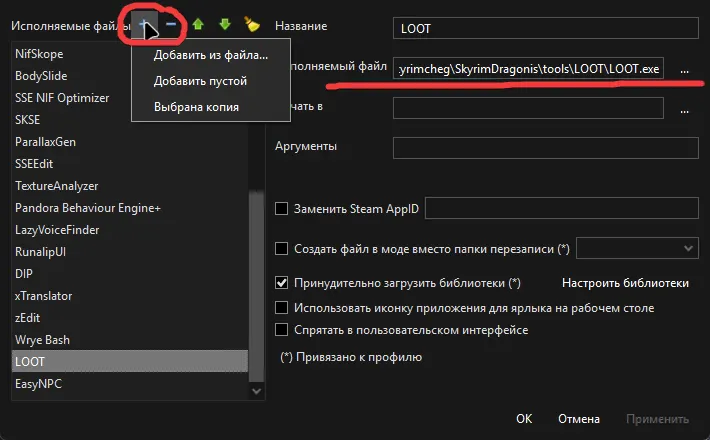Screen dimensions: 710x440
Task: Click the executables list scrollbar thumb
Action: tap(256, 287)
